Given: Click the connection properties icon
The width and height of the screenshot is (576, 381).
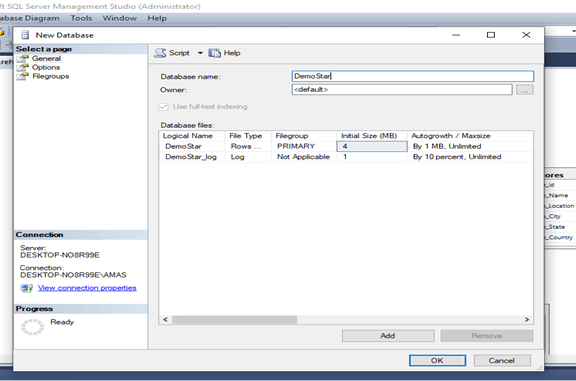Looking at the screenshot, I should (26, 288).
